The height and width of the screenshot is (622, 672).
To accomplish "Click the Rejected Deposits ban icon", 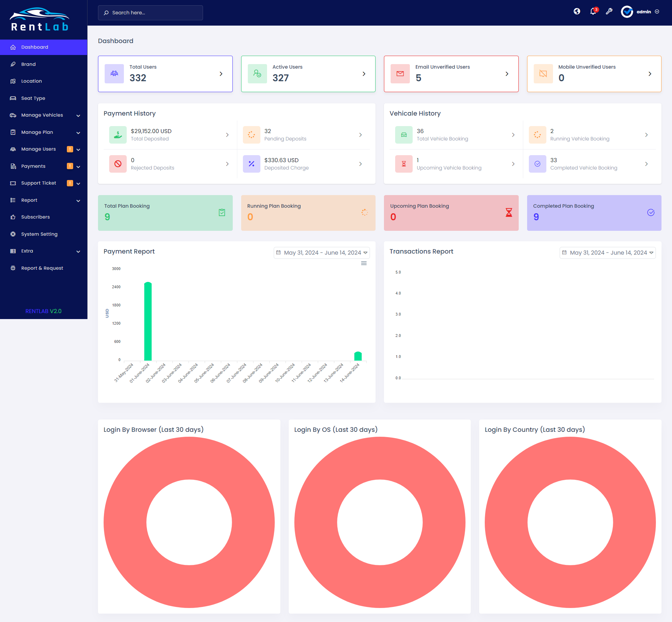I will [x=118, y=164].
